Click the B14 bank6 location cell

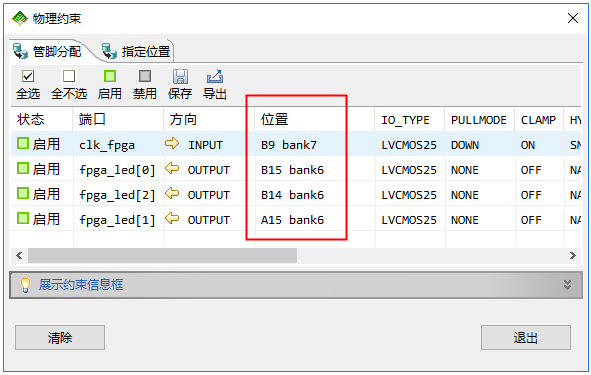click(315, 194)
